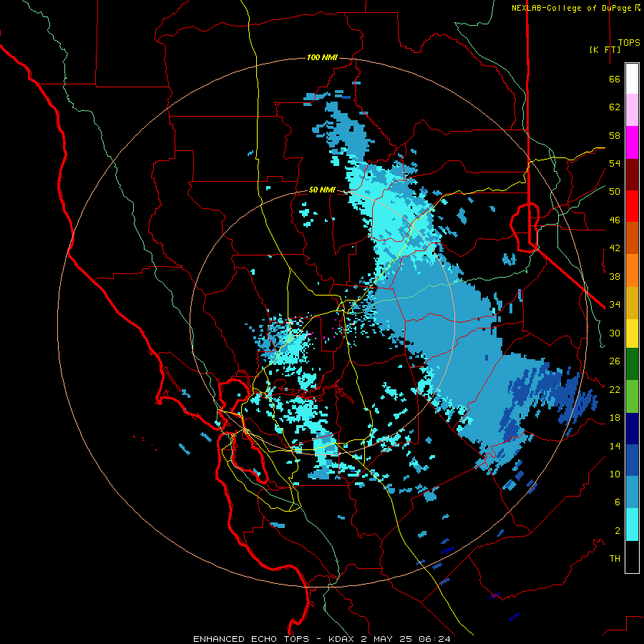The width and height of the screenshot is (644, 644).
Task: Click the 22 legend scale value
Action: pyautogui.click(x=615, y=389)
